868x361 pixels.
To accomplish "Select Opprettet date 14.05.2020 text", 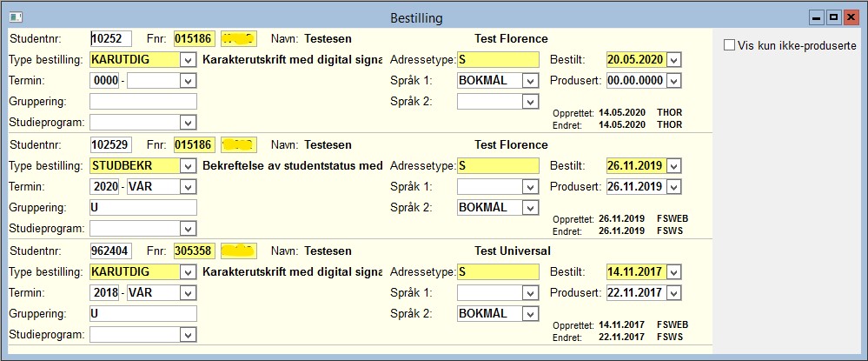I will coord(622,112).
